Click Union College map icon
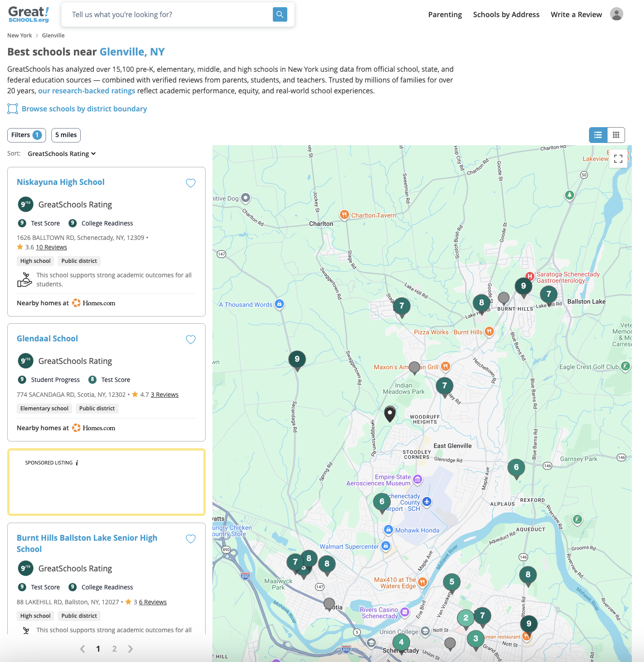 click(x=425, y=631)
